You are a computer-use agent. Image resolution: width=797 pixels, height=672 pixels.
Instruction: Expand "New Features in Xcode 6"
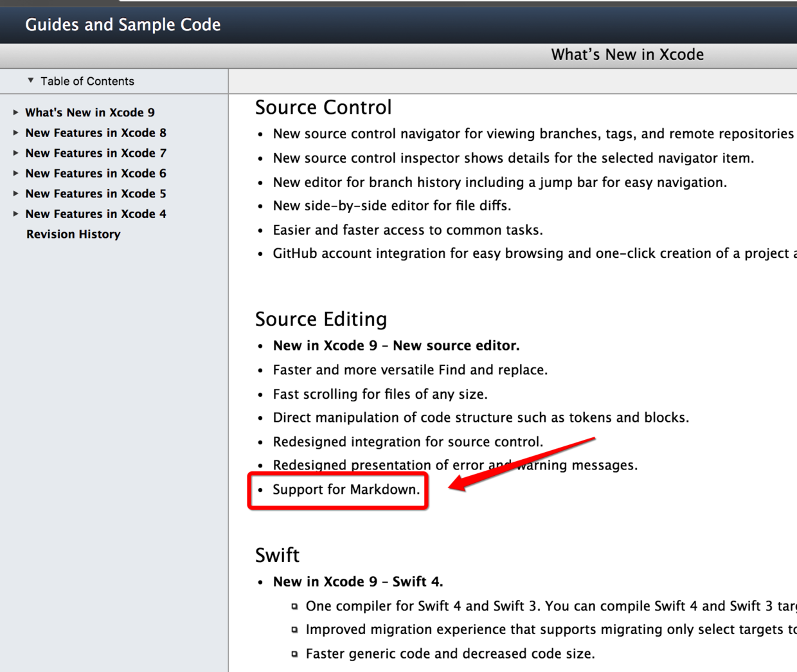[17, 173]
